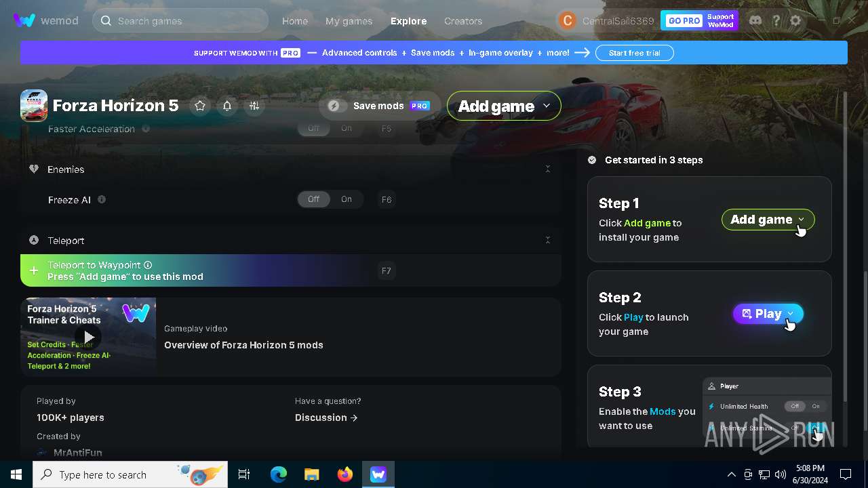The width and height of the screenshot is (868, 488).
Task: Click Support WeMod button
Action: coord(721,20)
